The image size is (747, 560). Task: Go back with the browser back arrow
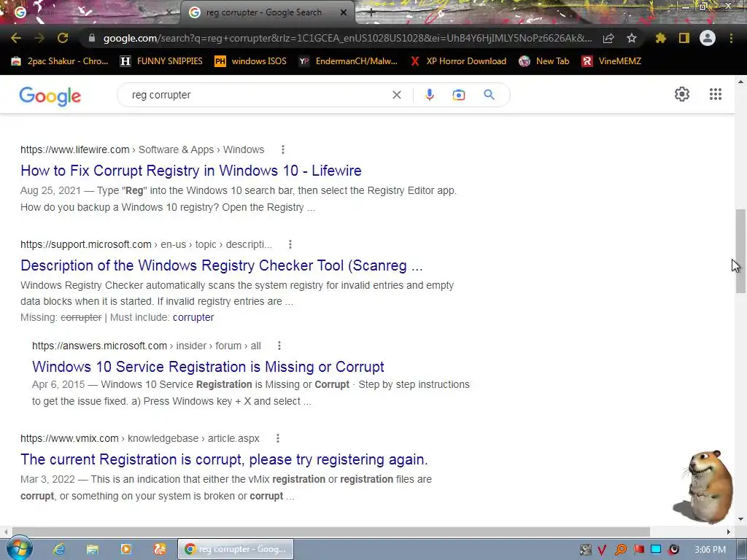[x=16, y=38]
